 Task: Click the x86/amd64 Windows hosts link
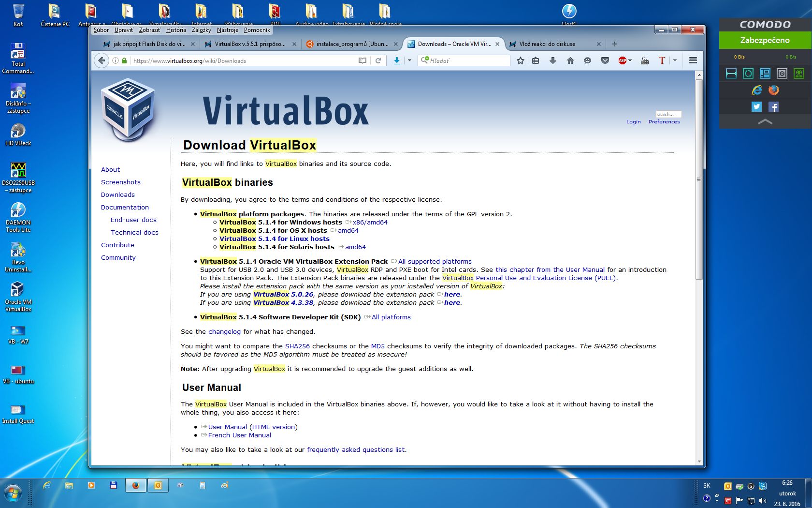pyautogui.click(x=370, y=223)
